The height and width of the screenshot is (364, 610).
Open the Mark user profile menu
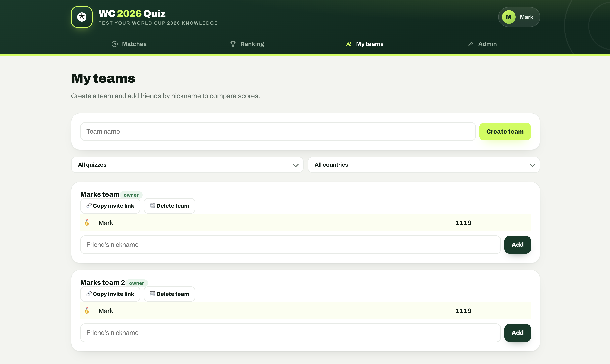[x=519, y=17]
